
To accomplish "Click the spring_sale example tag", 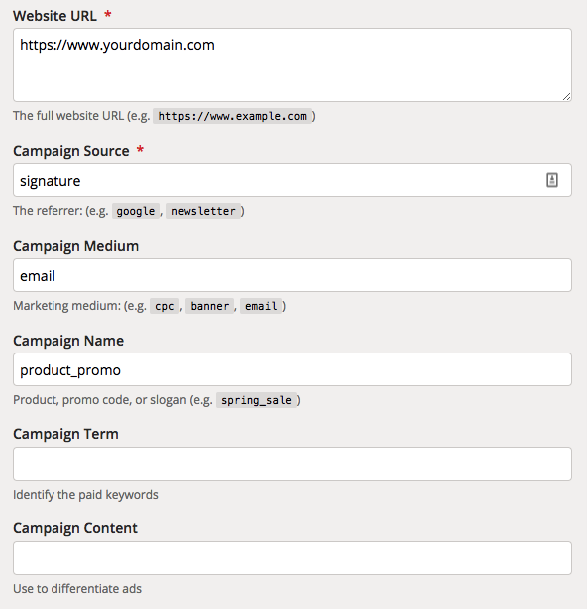I will (256, 400).
